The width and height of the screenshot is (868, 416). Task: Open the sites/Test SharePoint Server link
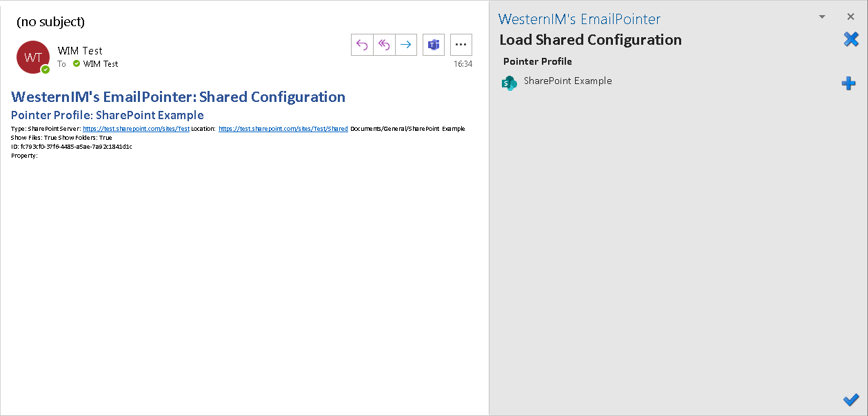135,128
